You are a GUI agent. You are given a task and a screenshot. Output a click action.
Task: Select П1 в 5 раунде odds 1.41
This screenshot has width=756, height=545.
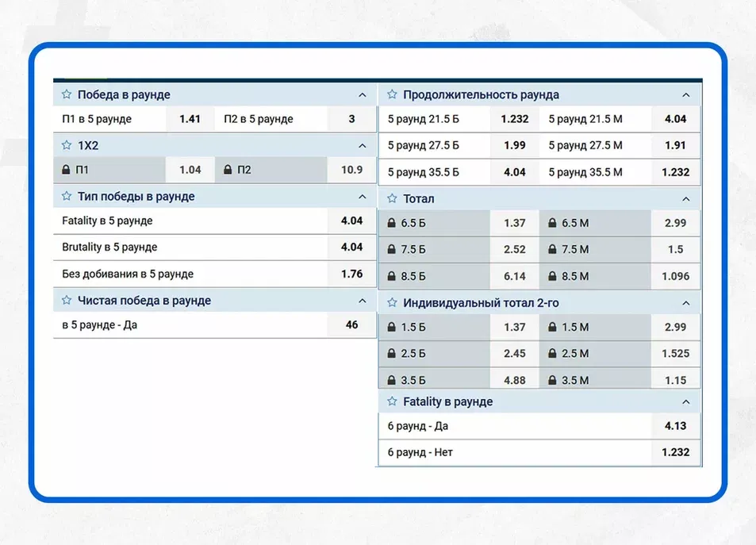pos(190,119)
